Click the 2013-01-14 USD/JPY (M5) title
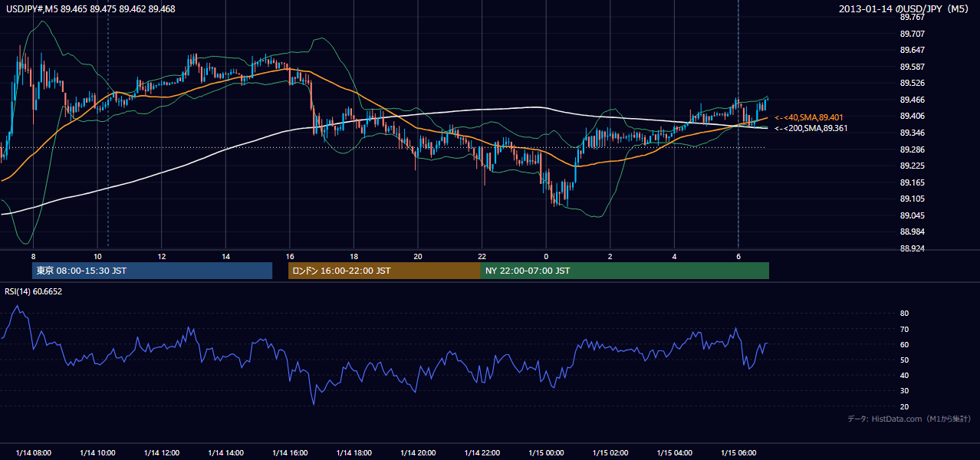The height and width of the screenshot is (460, 980). (905, 9)
